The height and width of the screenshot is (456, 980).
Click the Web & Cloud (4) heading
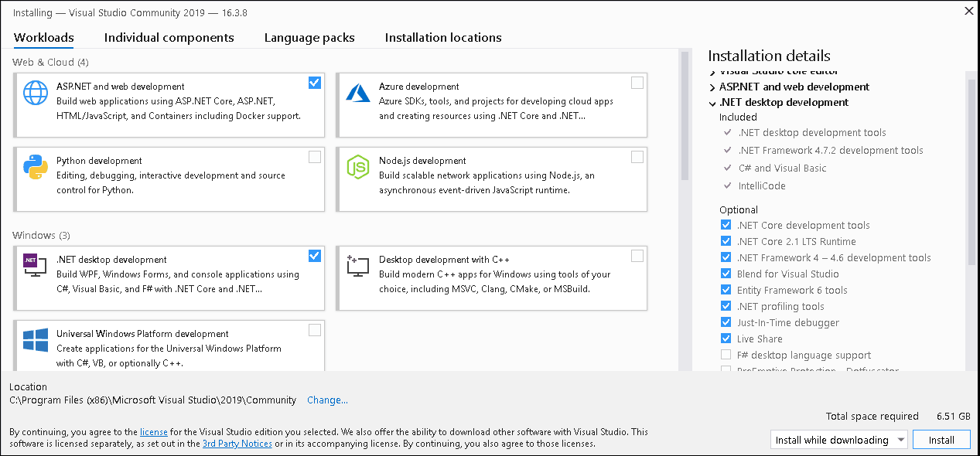tap(51, 62)
